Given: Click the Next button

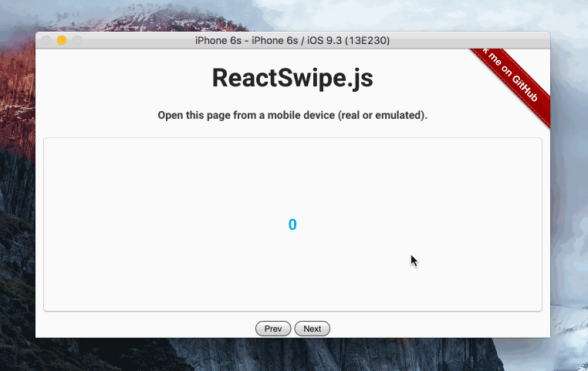Looking at the screenshot, I should click(312, 329).
